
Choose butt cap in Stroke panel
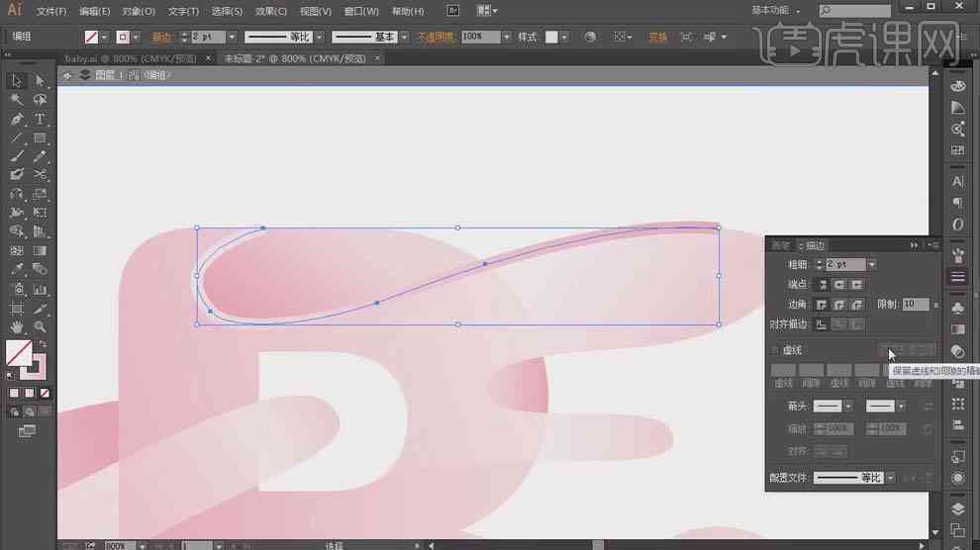click(x=822, y=285)
